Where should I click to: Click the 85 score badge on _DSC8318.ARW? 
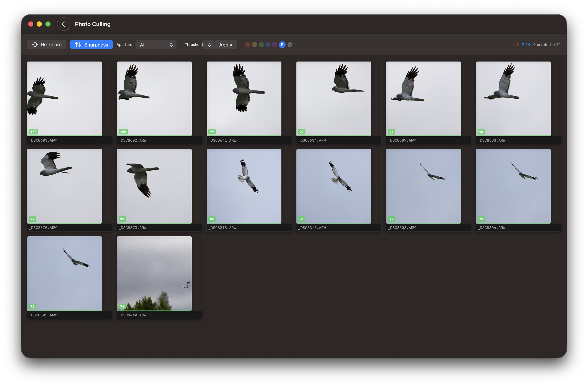pos(212,219)
